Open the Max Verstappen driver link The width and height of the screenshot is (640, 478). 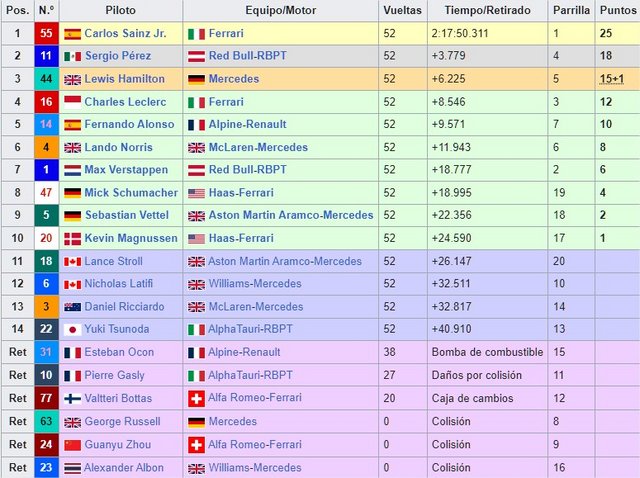(x=126, y=169)
